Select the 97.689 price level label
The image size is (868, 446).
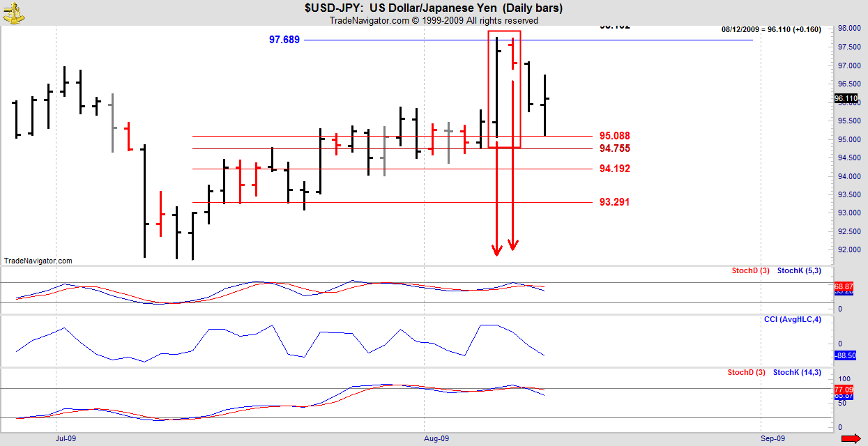(x=284, y=40)
